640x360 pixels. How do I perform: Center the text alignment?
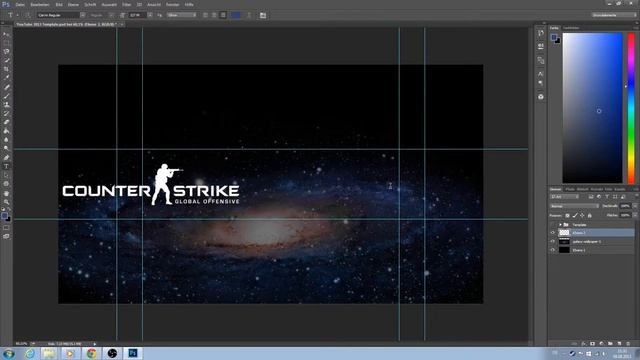(214, 15)
